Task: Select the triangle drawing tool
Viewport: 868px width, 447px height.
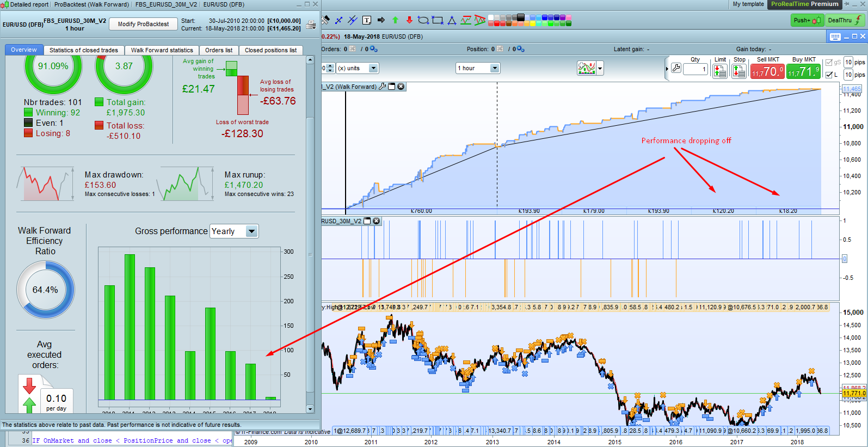Action: (x=452, y=20)
